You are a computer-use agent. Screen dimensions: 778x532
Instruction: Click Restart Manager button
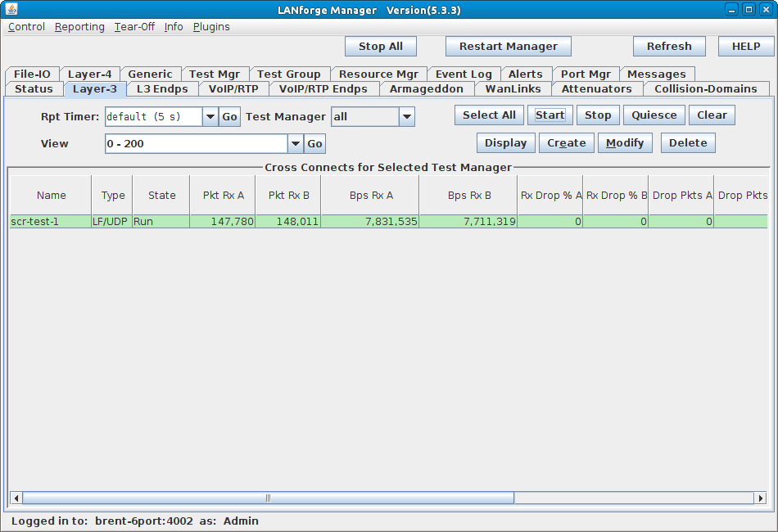pyautogui.click(x=508, y=46)
